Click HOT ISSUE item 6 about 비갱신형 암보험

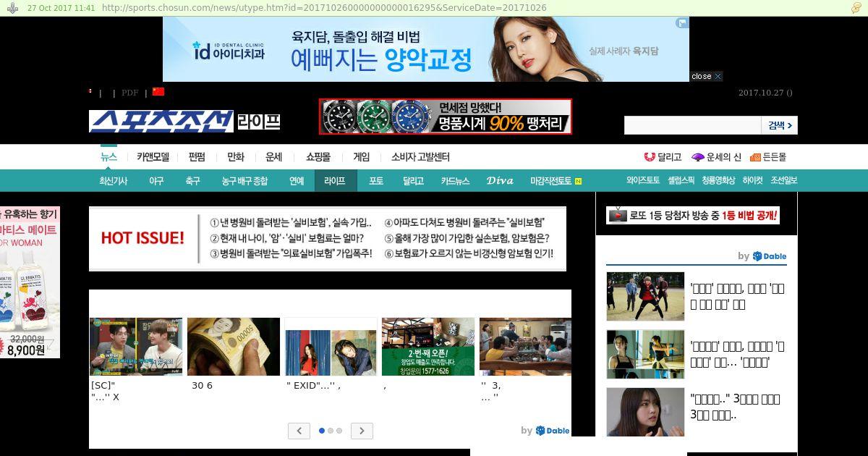tap(469, 253)
